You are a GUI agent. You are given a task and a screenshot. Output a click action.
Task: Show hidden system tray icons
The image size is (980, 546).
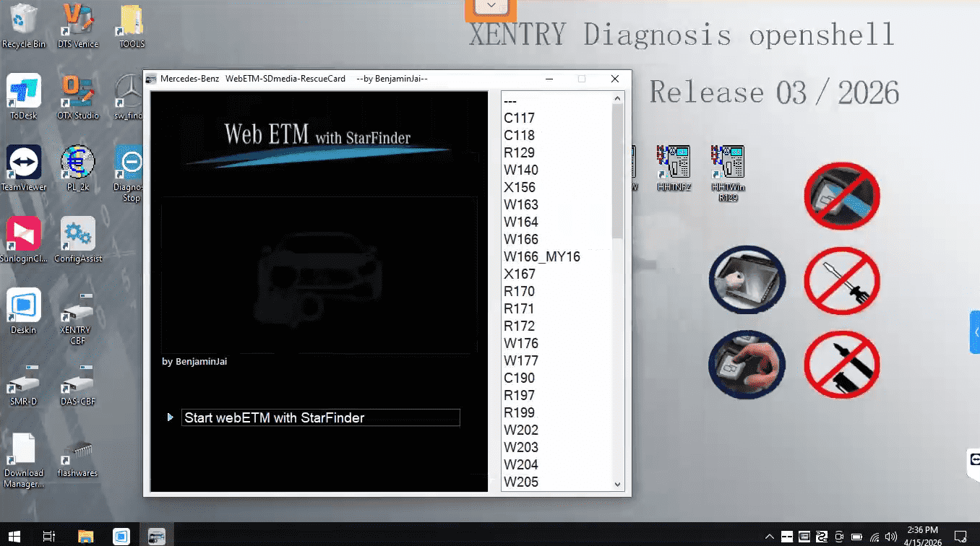coord(769,537)
